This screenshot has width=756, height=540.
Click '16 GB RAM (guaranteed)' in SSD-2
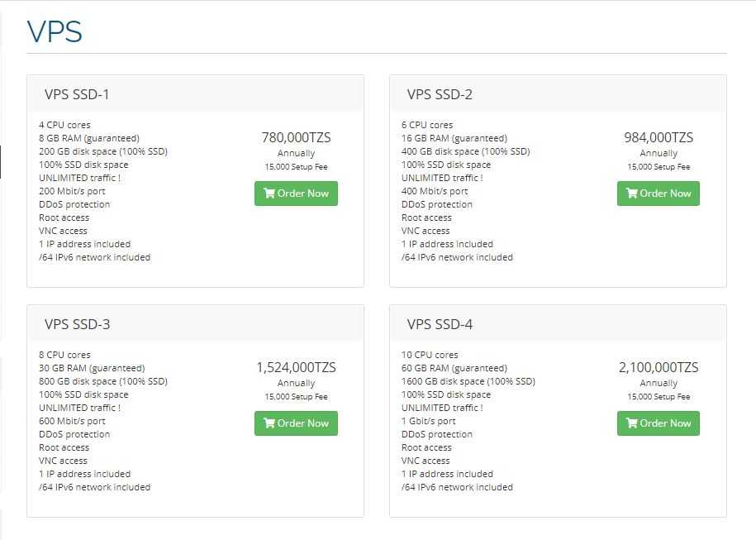pyautogui.click(x=454, y=138)
